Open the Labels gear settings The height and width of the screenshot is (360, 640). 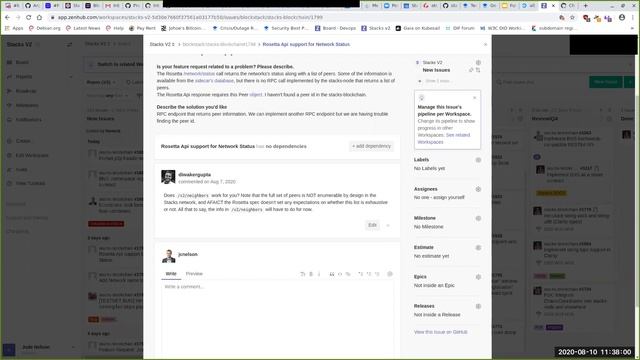478,160
